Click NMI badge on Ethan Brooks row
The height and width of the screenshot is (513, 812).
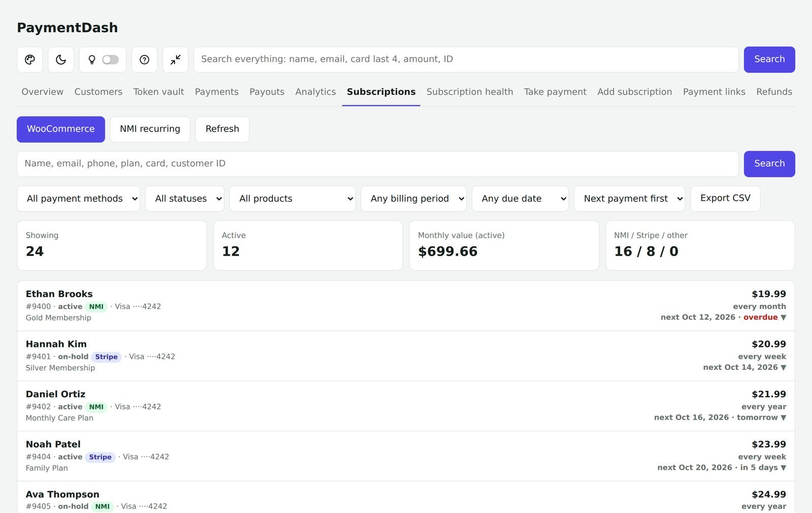pos(96,307)
